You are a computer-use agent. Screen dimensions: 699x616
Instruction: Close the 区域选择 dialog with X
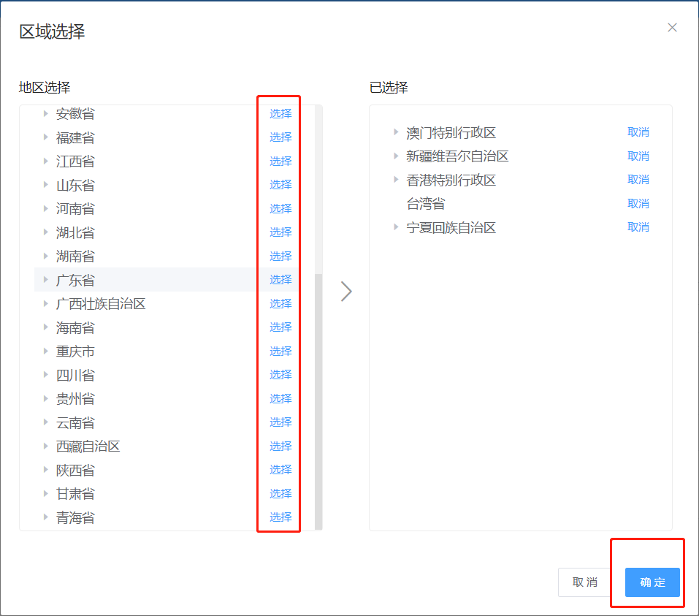672,28
